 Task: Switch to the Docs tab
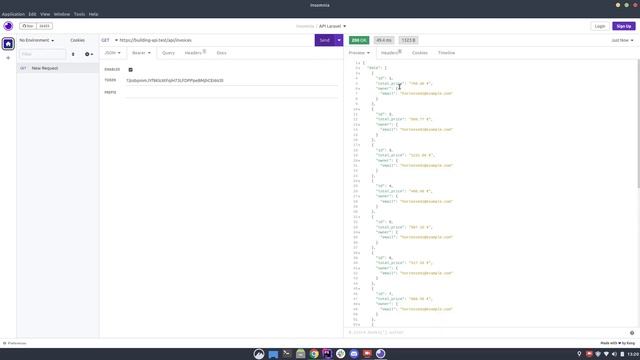(221, 53)
